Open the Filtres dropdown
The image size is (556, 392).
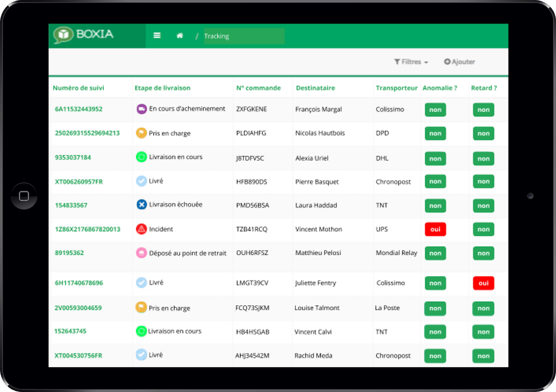click(x=411, y=62)
